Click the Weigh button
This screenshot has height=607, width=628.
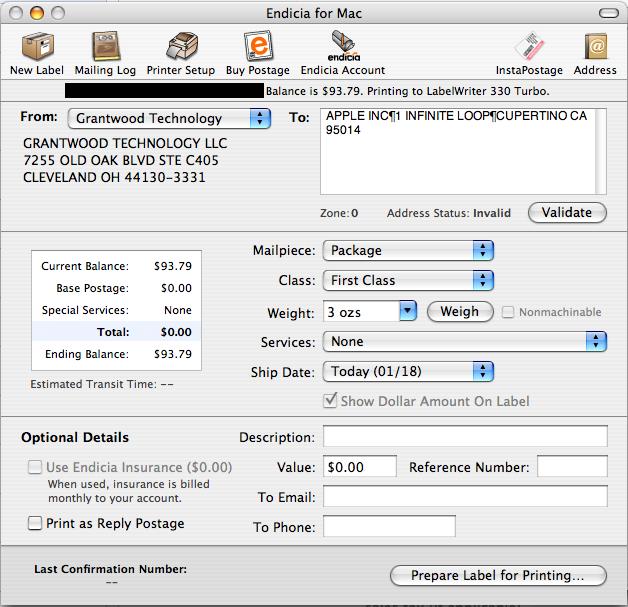pos(460,312)
